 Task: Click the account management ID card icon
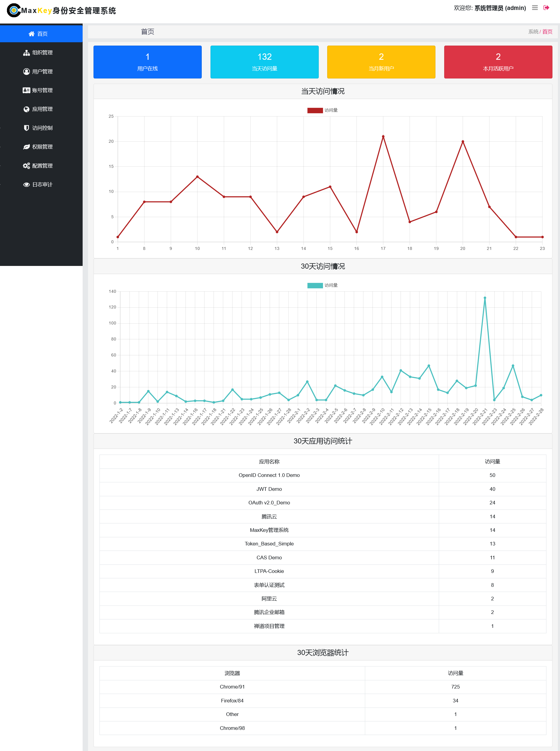pos(27,90)
